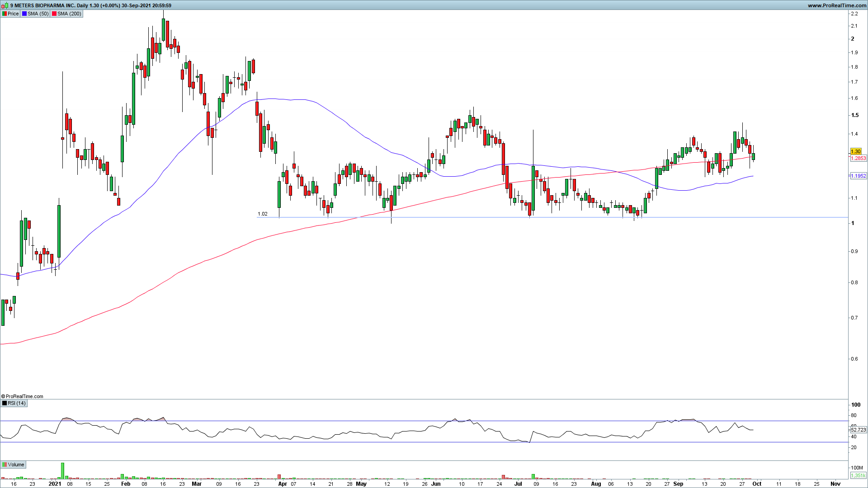Click the ©ProRealTime.com watermark text

23,396
